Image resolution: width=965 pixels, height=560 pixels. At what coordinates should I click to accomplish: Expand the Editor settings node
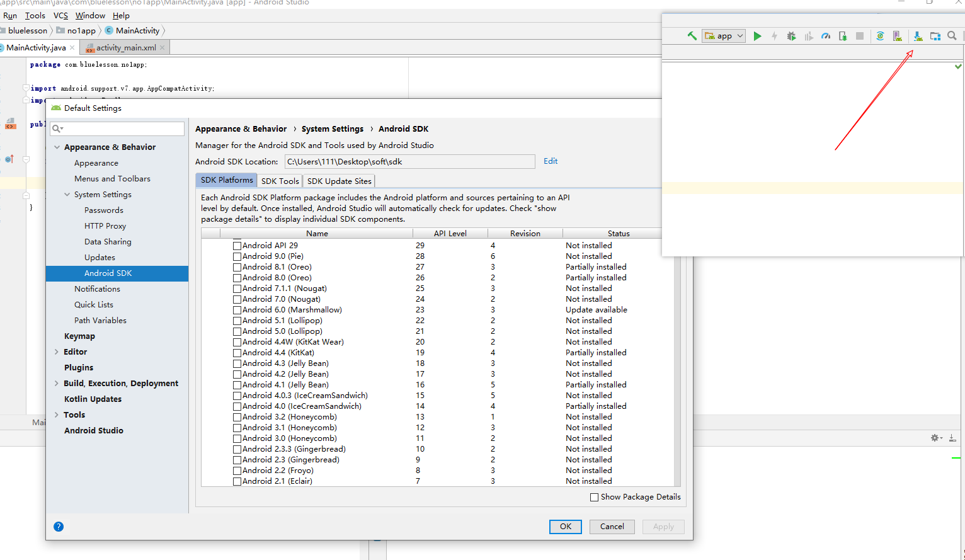point(57,351)
